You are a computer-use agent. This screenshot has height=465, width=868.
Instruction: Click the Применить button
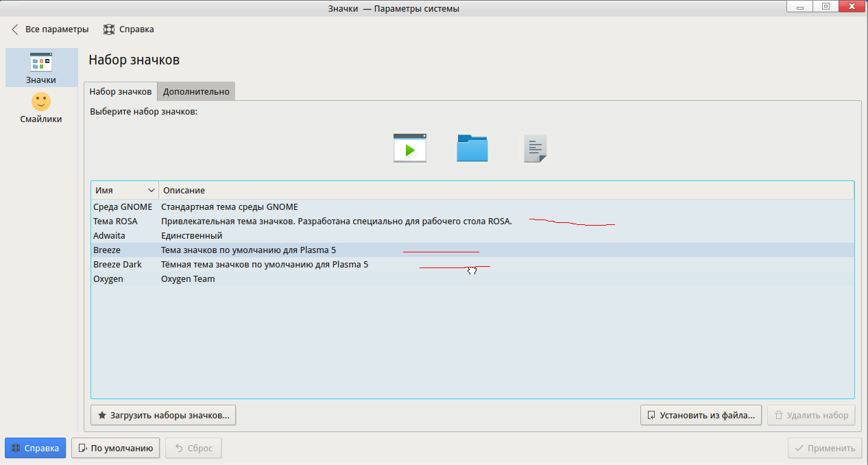(x=825, y=448)
